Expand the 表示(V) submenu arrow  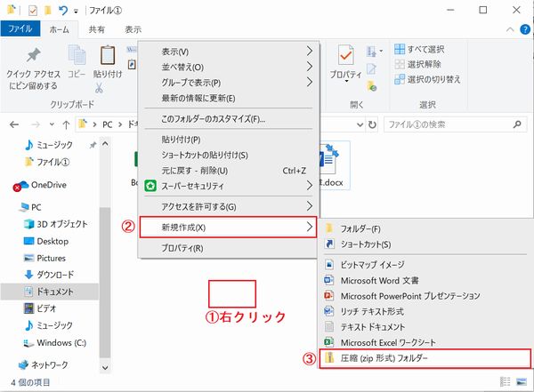point(309,51)
